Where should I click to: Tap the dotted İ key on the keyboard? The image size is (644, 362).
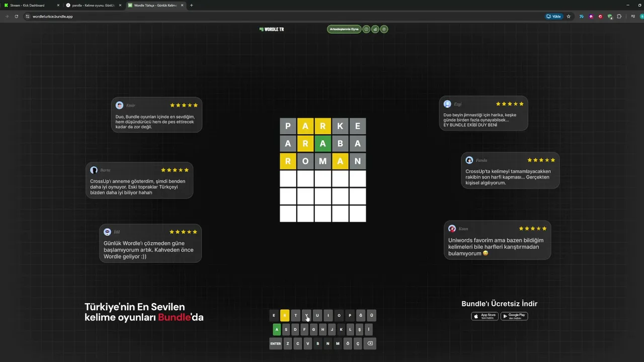pyautogui.click(x=369, y=330)
